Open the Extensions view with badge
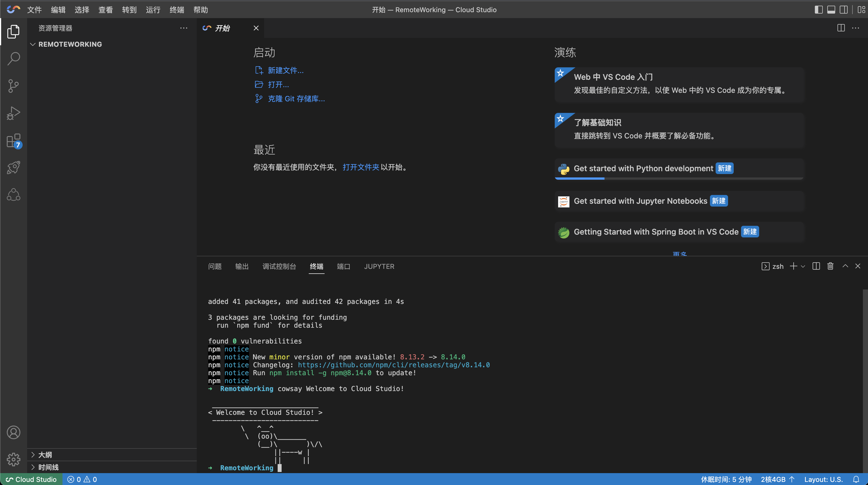 coord(14,141)
